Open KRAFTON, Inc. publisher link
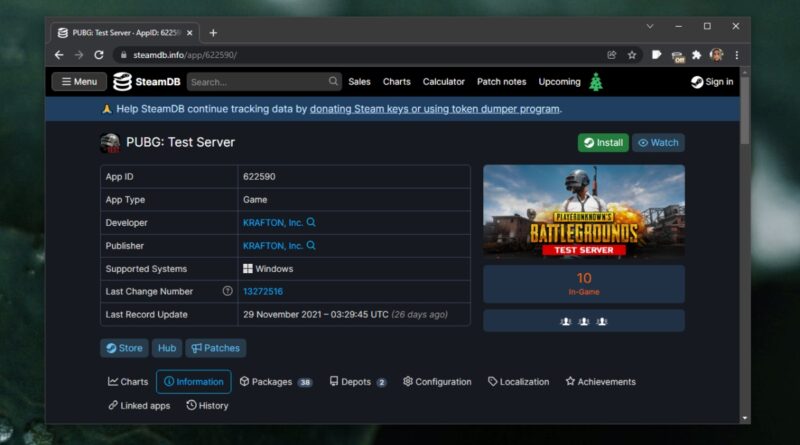The height and width of the screenshot is (445, 800). click(272, 245)
